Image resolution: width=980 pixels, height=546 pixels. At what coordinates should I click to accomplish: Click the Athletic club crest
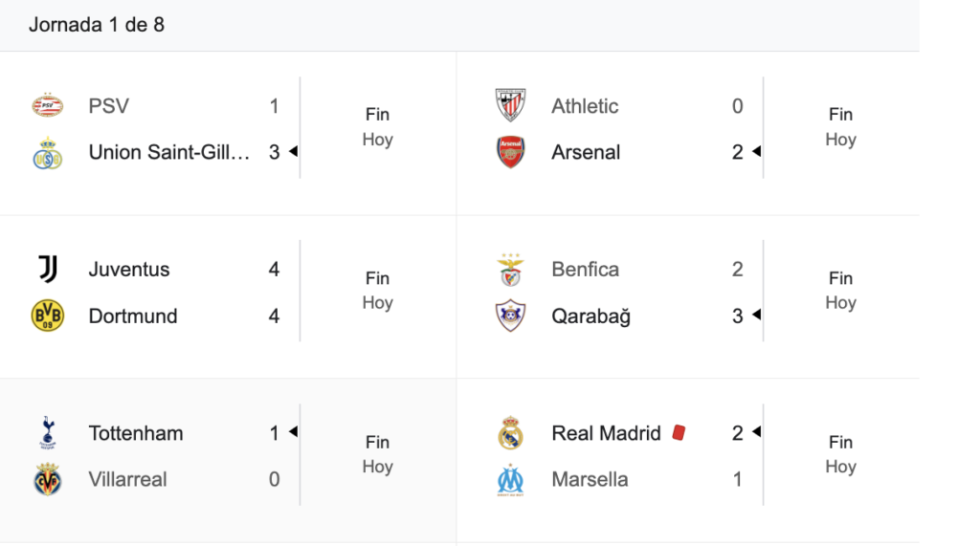[x=510, y=106]
